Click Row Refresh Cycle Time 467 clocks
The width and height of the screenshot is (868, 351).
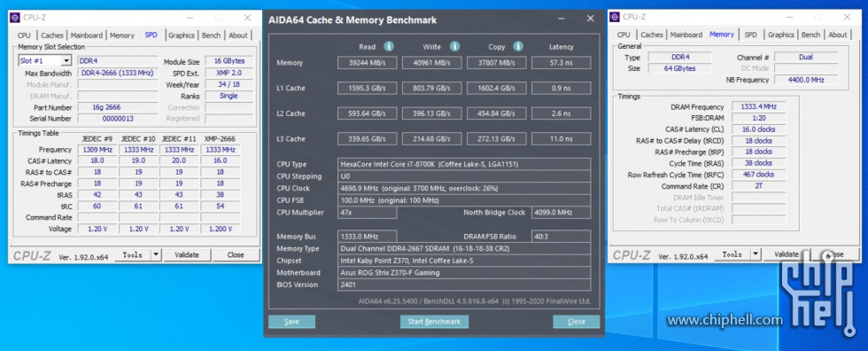click(x=758, y=175)
